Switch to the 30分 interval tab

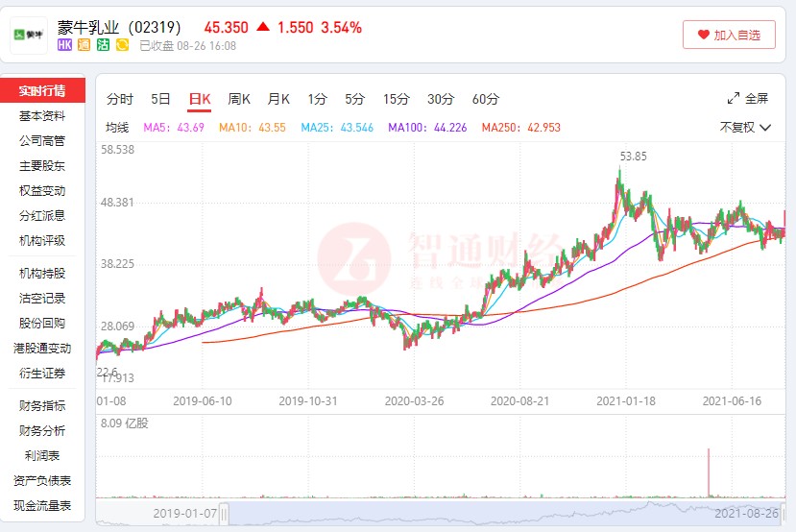coord(441,99)
